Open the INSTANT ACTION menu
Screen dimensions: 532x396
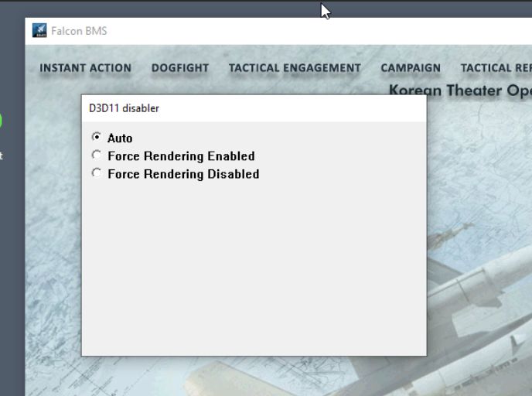(x=85, y=68)
